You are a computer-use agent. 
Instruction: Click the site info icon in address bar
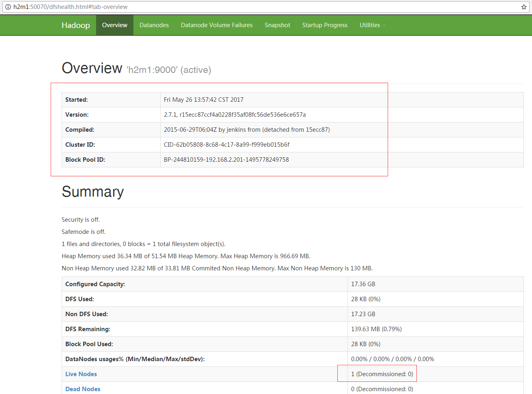(8, 7)
